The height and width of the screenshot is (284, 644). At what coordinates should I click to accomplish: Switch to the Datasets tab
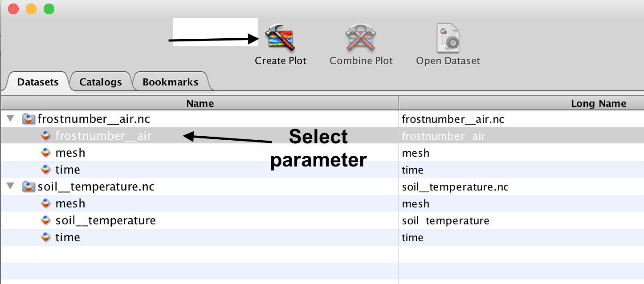pos(38,82)
